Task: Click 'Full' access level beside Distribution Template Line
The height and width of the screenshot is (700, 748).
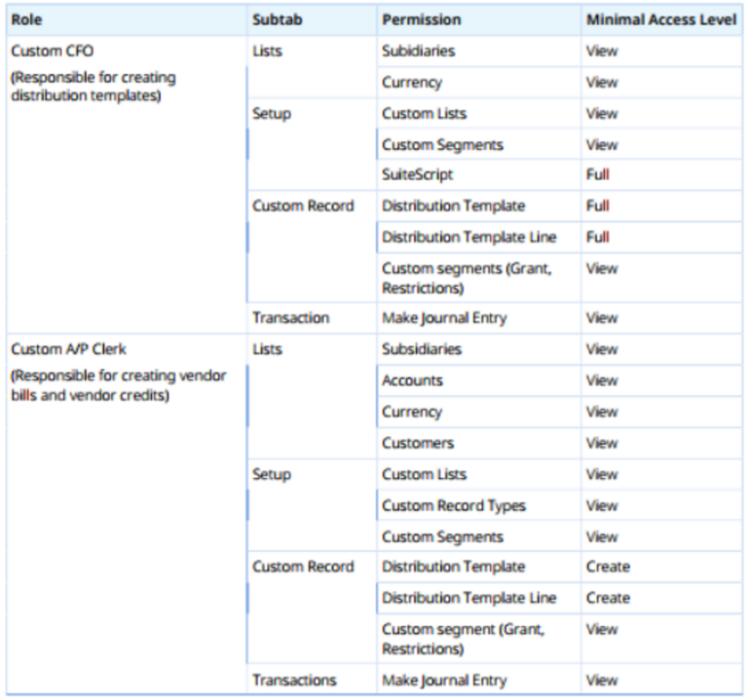Action: pos(598,237)
